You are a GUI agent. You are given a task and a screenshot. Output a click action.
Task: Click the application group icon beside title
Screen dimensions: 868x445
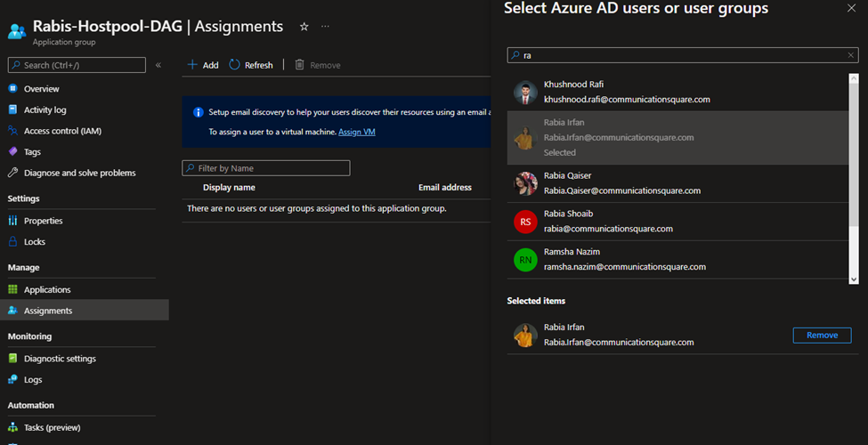click(x=17, y=31)
